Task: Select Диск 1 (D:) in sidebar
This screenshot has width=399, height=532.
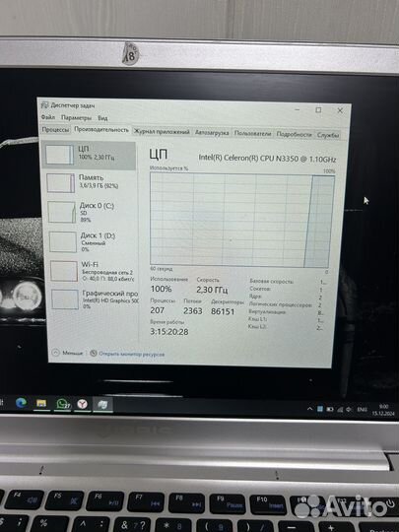Action: [x=93, y=241]
